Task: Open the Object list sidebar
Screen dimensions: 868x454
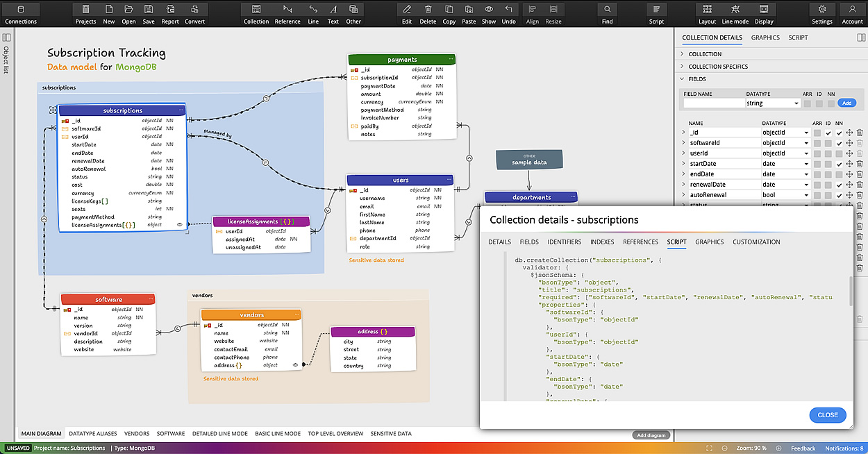Action: [x=6, y=52]
